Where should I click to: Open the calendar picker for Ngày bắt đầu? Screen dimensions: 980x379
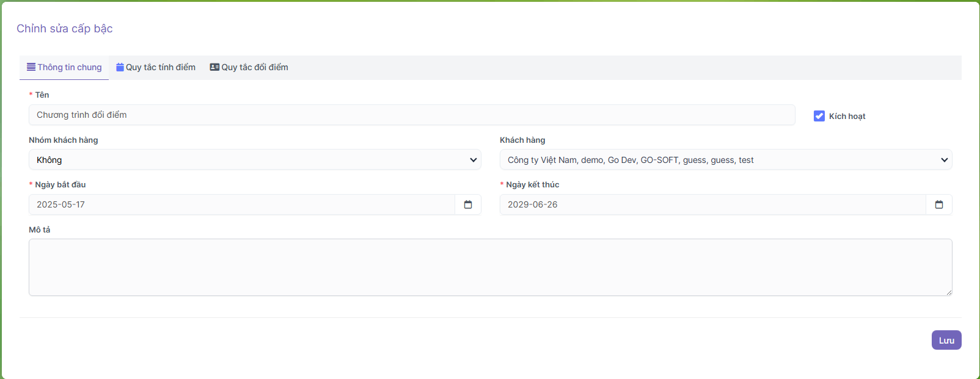468,204
